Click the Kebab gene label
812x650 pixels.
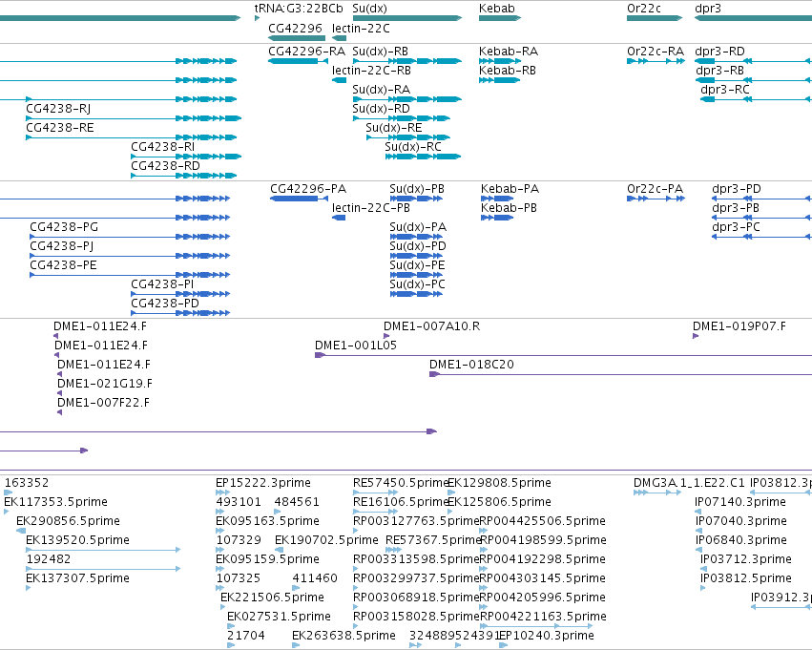click(x=496, y=9)
